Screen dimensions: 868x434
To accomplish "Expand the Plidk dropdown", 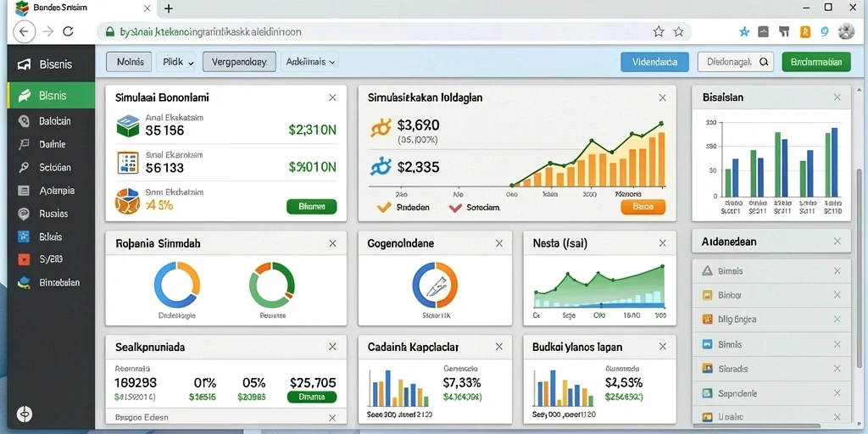I will pos(176,62).
